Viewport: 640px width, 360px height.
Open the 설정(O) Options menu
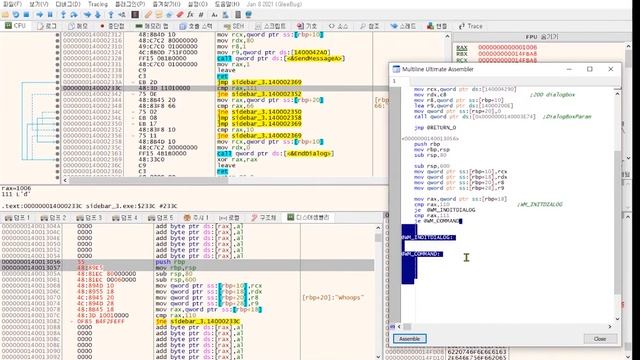click(x=198, y=4)
